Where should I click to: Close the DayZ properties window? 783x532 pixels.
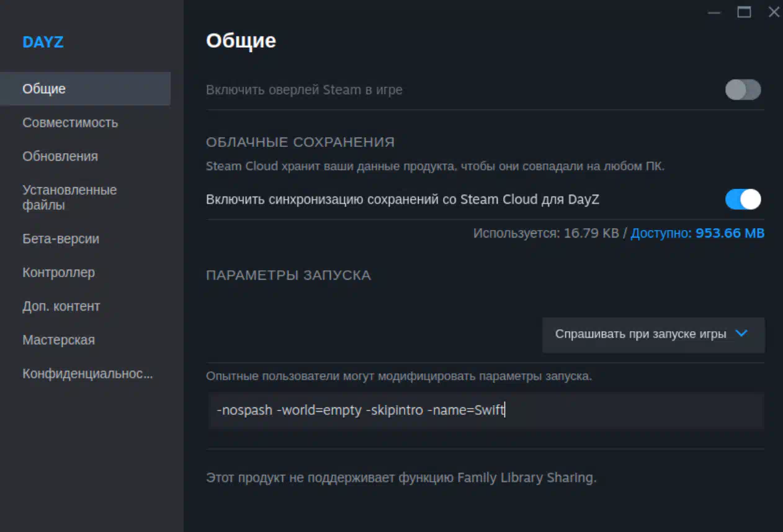[774, 12]
